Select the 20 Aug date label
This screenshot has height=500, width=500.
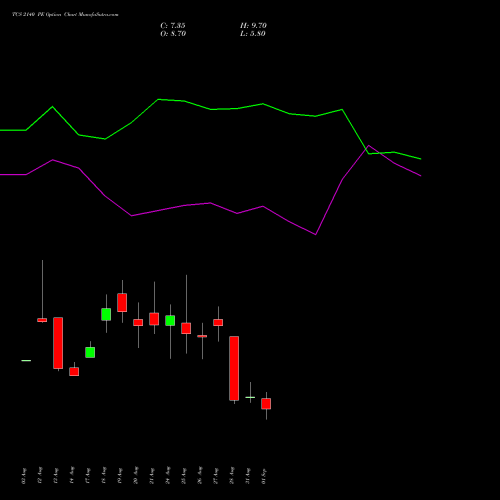pyautogui.click(x=136, y=475)
